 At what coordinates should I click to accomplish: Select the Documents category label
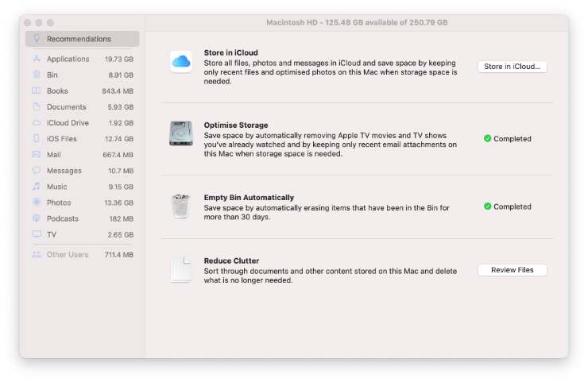point(67,107)
